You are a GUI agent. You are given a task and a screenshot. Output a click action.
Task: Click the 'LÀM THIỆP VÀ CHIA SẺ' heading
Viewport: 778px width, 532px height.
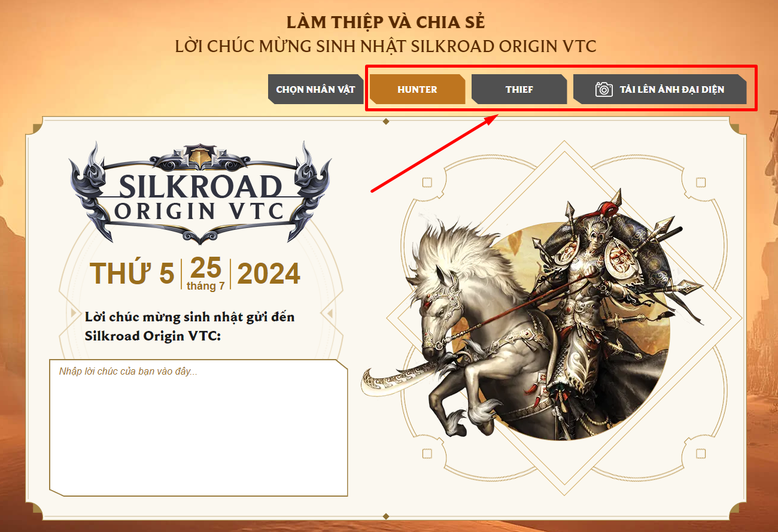click(x=386, y=22)
